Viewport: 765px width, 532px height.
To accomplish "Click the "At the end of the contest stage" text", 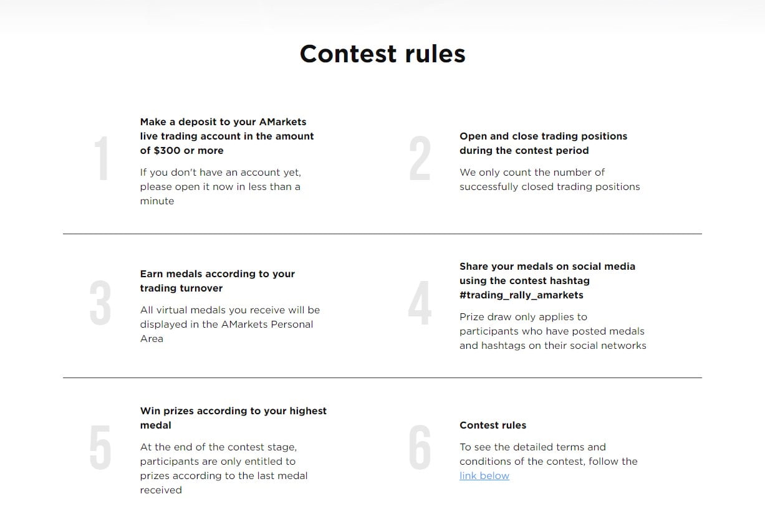I will 223,468.
